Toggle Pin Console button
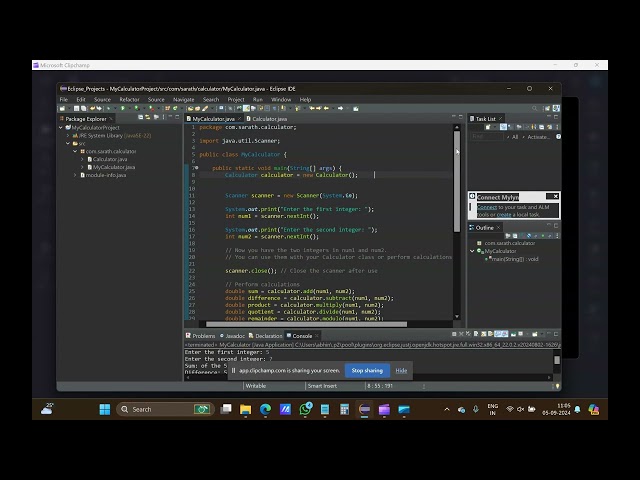 pos(513,334)
